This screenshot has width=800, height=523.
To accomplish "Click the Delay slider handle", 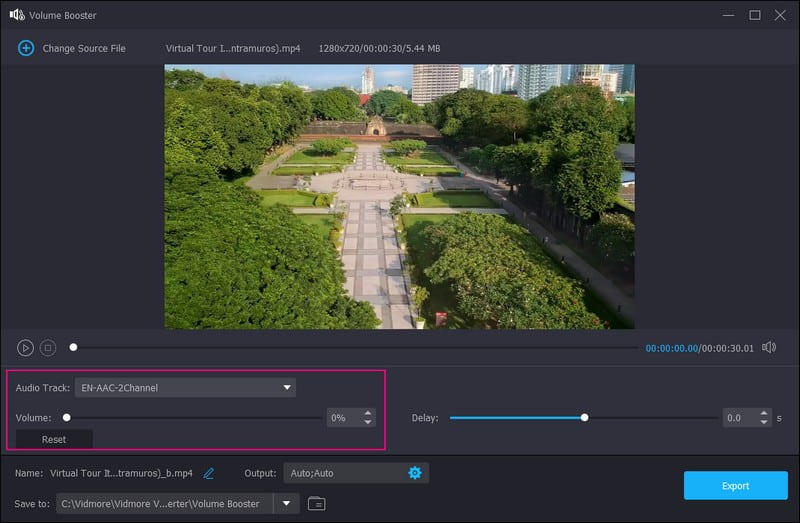I will pos(585,418).
